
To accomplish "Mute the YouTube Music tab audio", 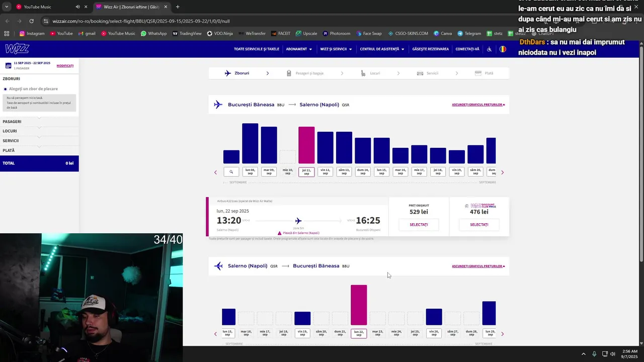I will point(77,7).
